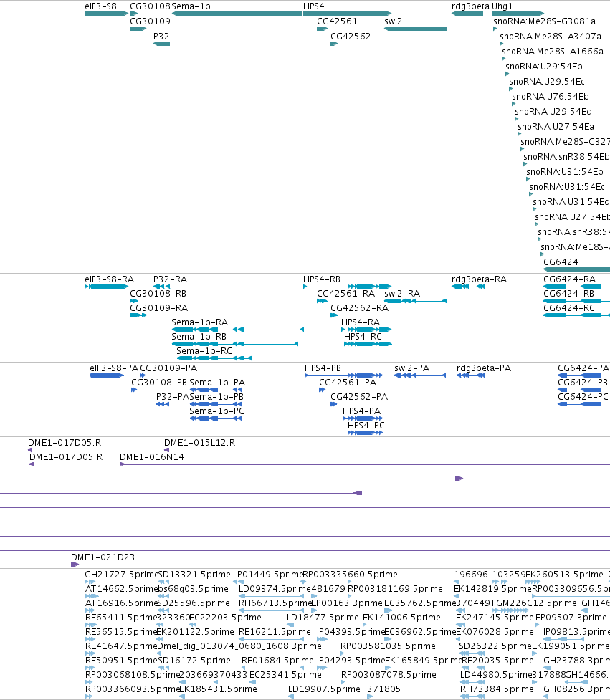This screenshot has width=610, height=700.
Task: Select the CG42562 gene label
Action: pyautogui.click(x=351, y=36)
